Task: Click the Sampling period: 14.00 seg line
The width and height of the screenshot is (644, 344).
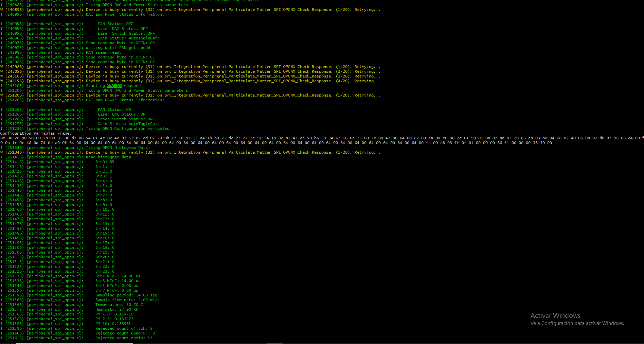Action: point(126,295)
